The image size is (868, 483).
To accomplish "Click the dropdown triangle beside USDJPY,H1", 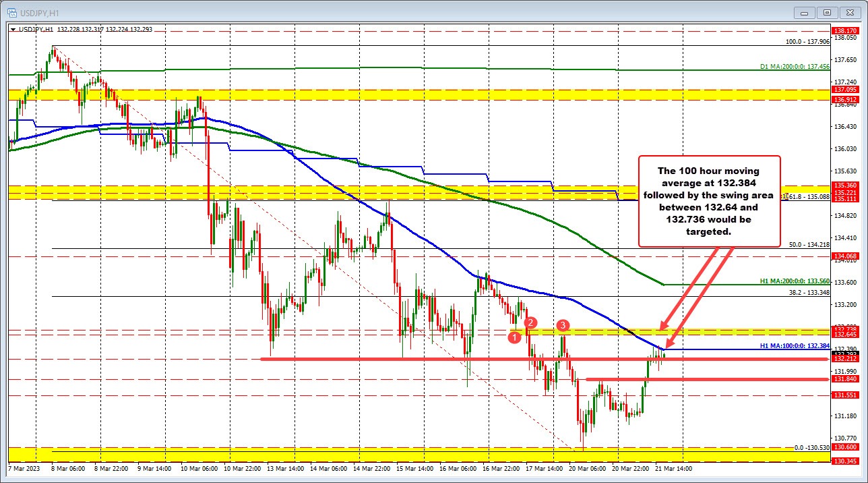I will [13, 30].
